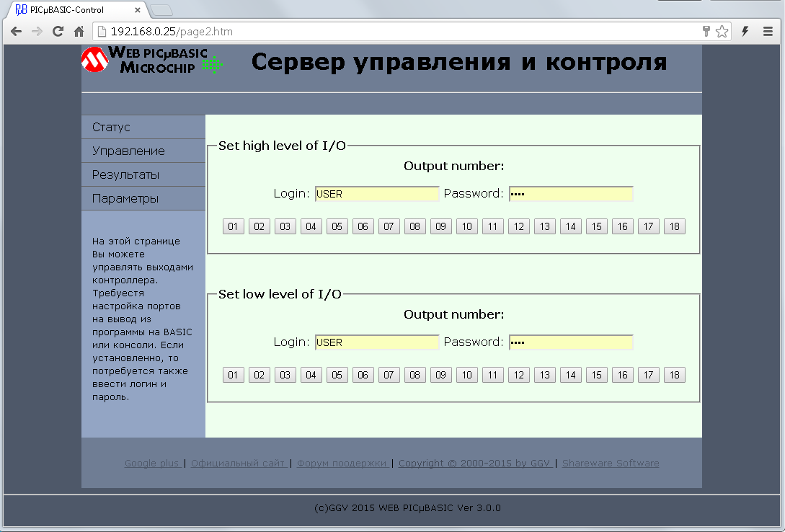
Task: Set output 05 to high level
Action: coord(337,226)
